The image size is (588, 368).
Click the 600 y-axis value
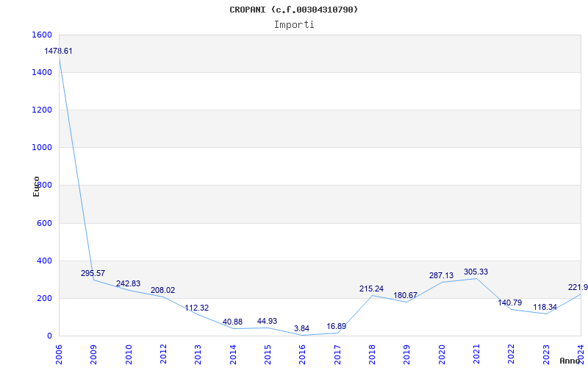click(44, 224)
